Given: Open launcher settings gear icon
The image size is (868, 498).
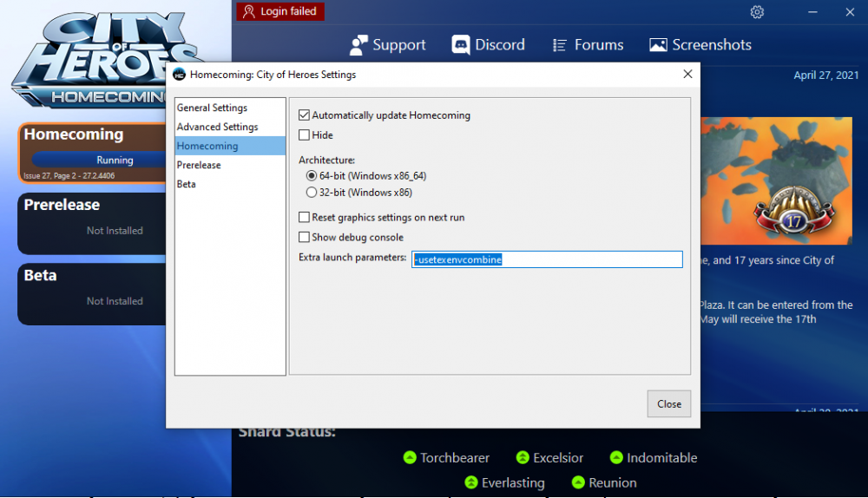Looking at the screenshot, I should [757, 12].
